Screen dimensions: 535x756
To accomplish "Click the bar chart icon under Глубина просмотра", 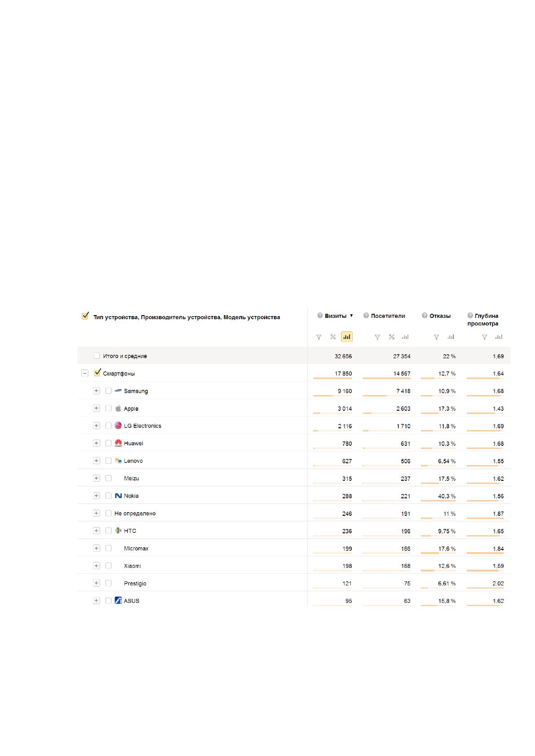I will pyautogui.click(x=499, y=337).
